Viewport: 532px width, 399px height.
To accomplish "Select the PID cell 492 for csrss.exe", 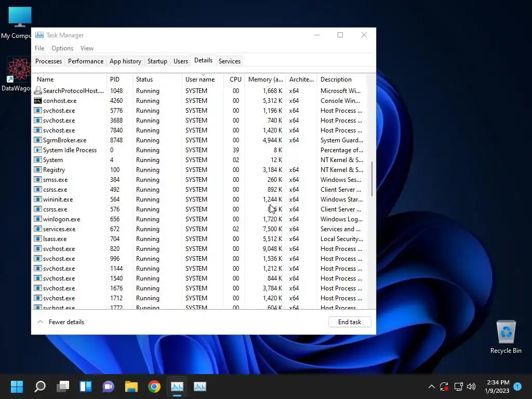I will [x=115, y=189].
